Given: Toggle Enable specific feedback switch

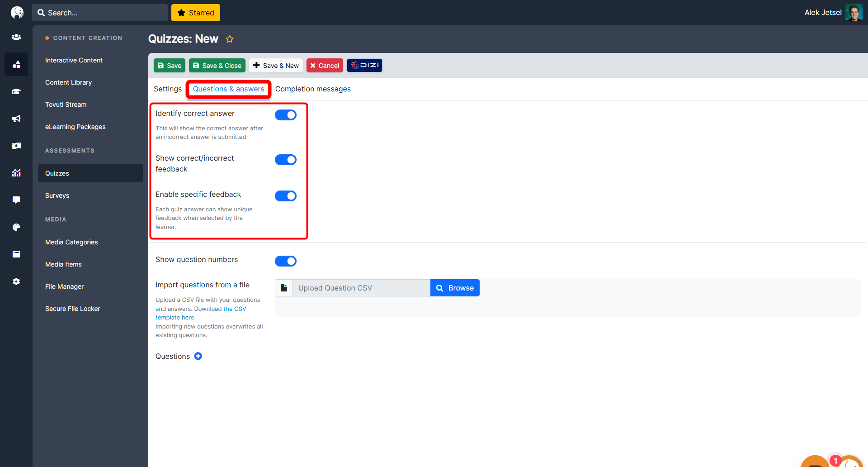Looking at the screenshot, I should tap(286, 196).
